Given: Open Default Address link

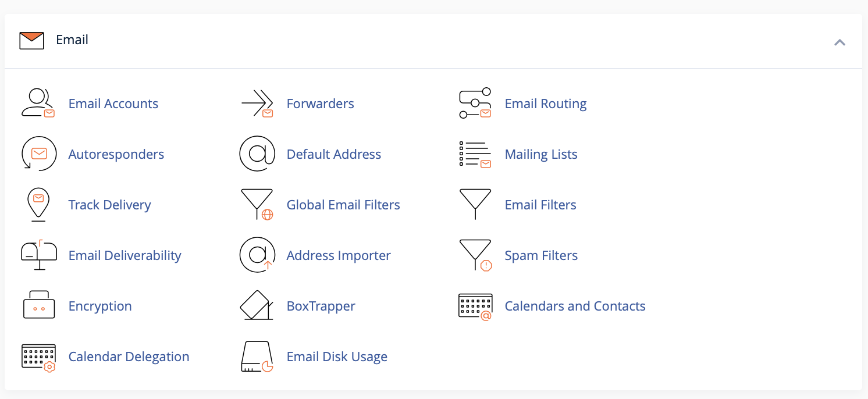Looking at the screenshot, I should pos(334,154).
